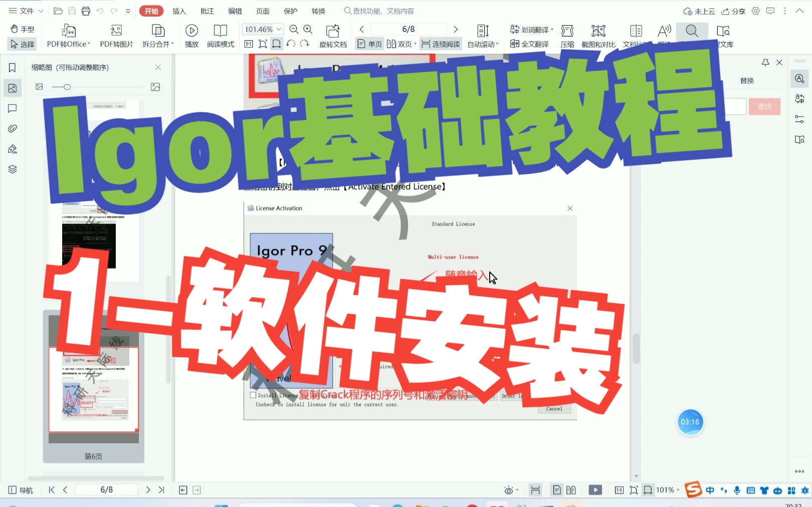Click PDF转图片 tool
812x507 pixels.
[x=116, y=36]
